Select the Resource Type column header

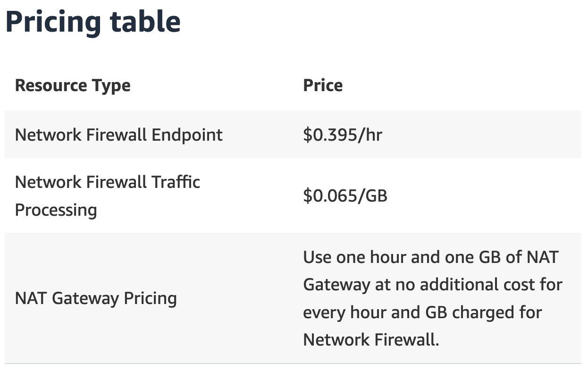pyautogui.click(x=73, y=85)
